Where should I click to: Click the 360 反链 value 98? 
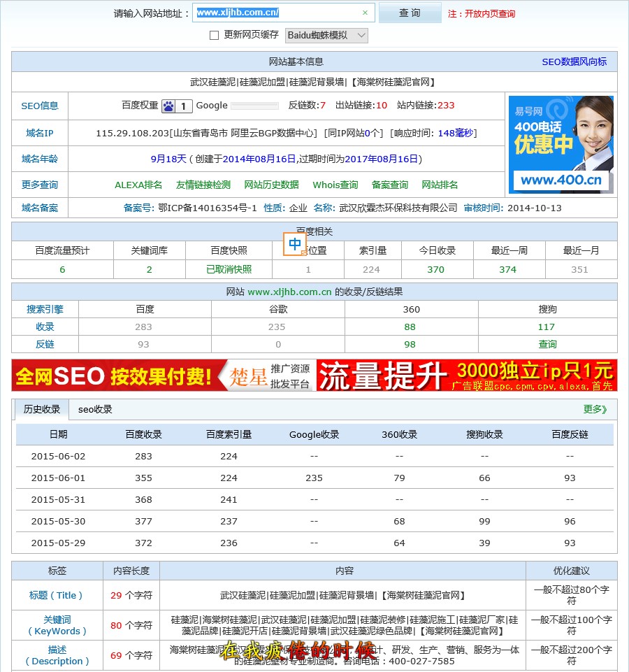pyautogui.click(x=410, y=345)
